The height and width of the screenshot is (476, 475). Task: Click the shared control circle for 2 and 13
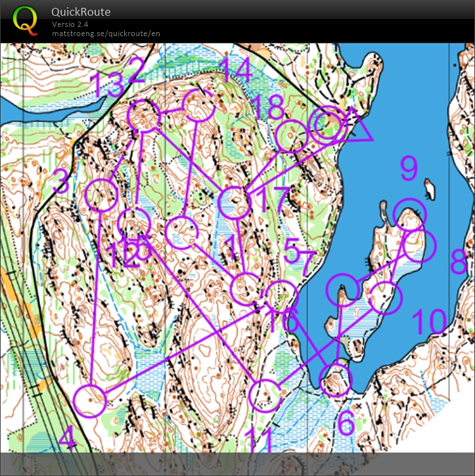(x=143, y=116)
